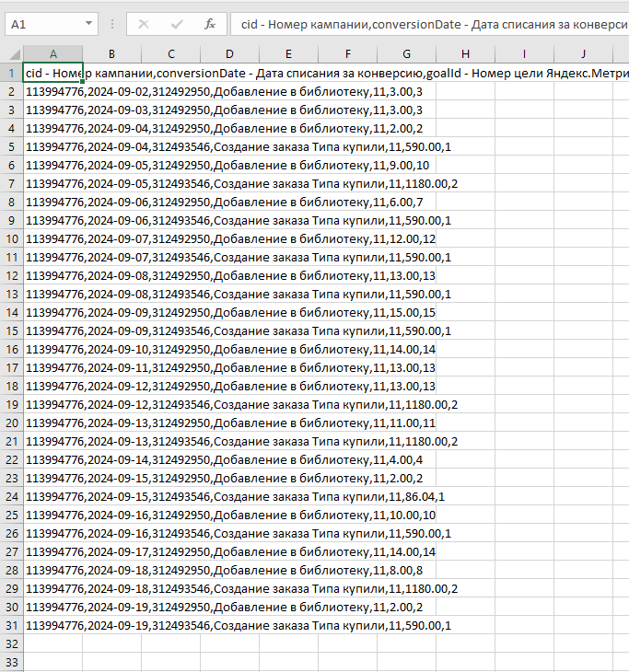Select column J header

583,54
